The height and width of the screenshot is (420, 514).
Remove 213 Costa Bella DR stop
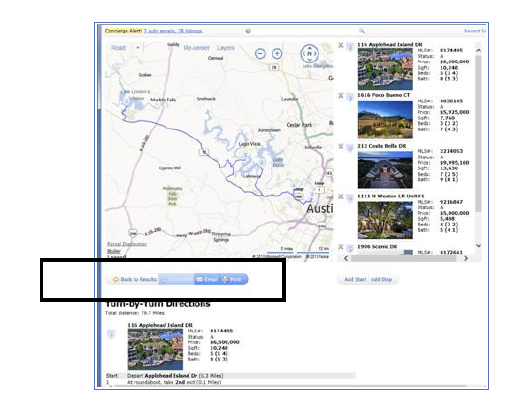coord(340,146)
